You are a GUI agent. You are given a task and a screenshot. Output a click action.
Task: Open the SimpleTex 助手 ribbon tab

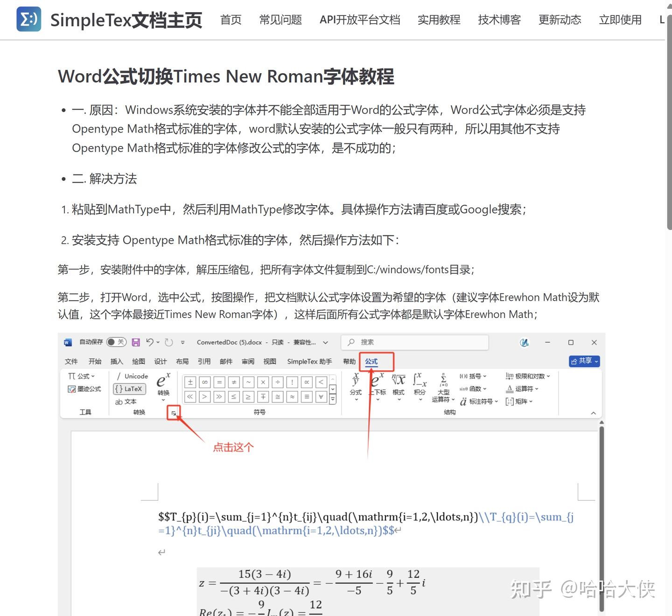(309, 361)
